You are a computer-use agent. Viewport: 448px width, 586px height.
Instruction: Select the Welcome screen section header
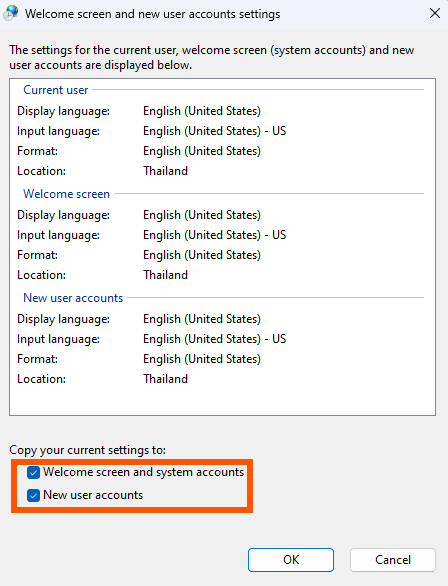tap(67, 194)
